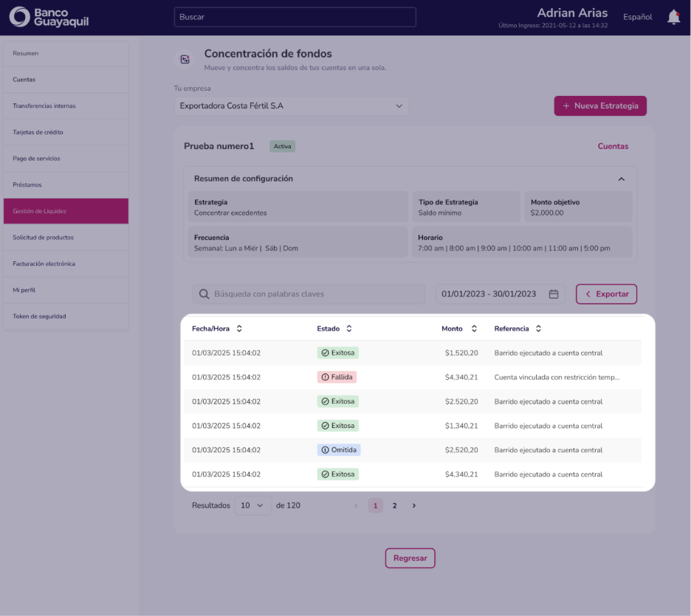This screenshot has height=616, width=691.
Task: Sort by Monto column arrows
Action: pos(474,328)
